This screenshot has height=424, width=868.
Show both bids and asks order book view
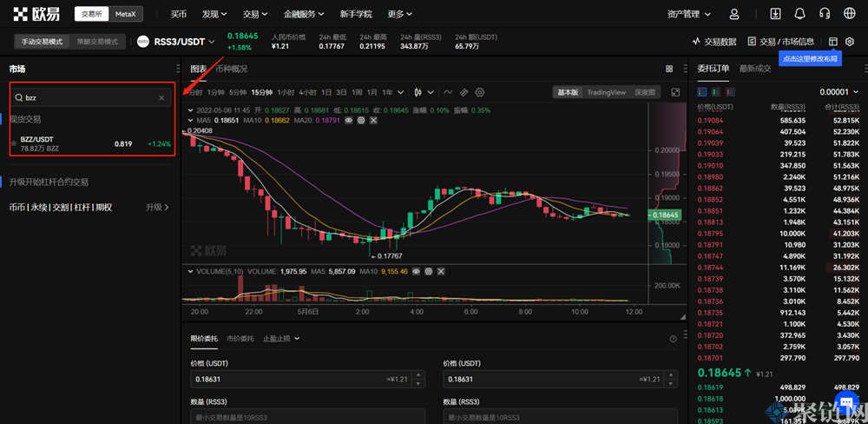702,92
